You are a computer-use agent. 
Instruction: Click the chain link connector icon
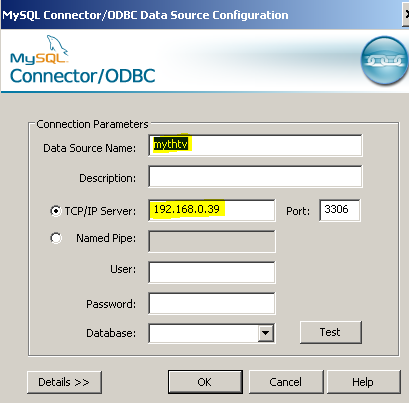[x=384, y=60]
